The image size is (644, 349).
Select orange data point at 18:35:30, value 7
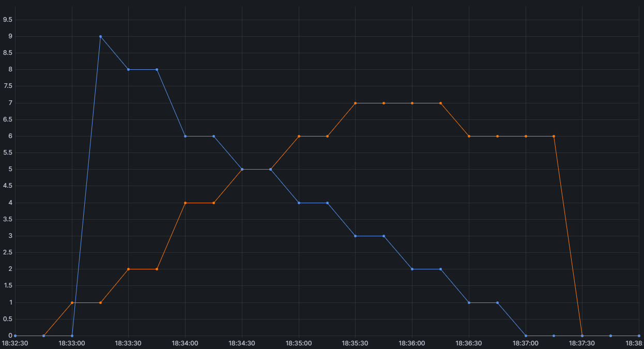tap(355, 103)
